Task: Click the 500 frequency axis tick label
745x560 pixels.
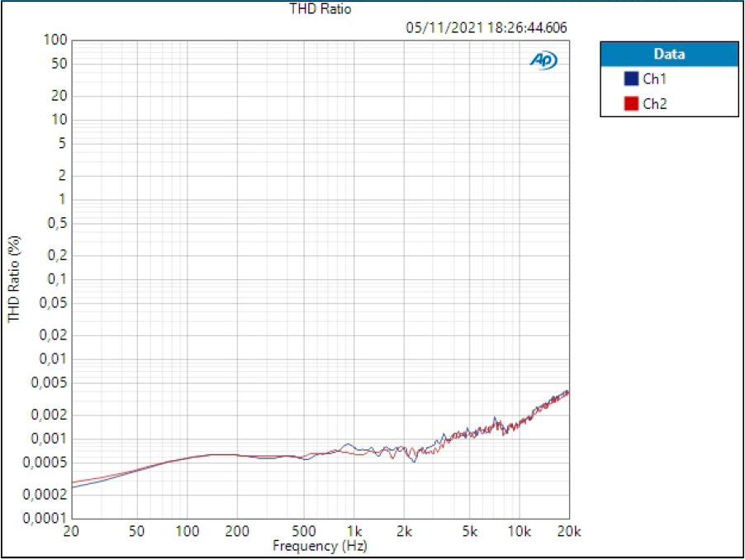Action: click(304, 531)
